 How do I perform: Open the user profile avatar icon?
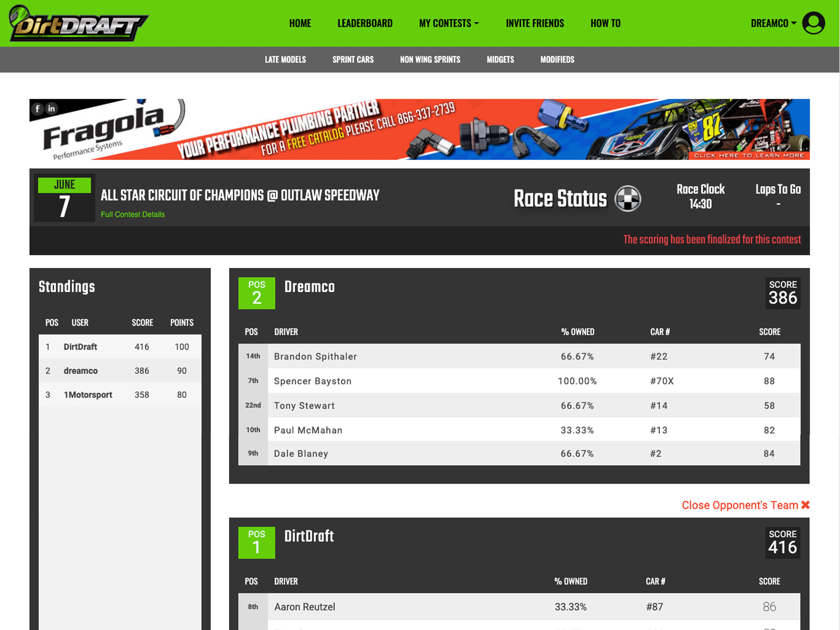click(x=814, y=23)
